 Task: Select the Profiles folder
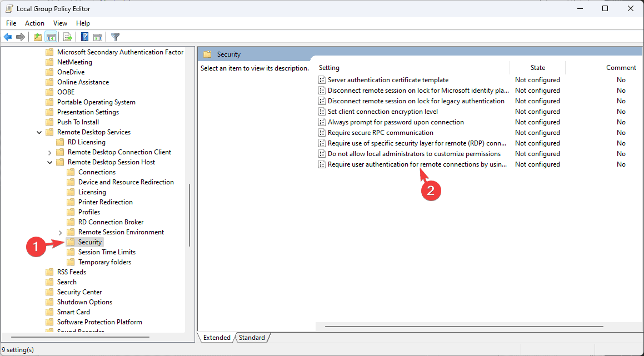(x=89, y=212)
